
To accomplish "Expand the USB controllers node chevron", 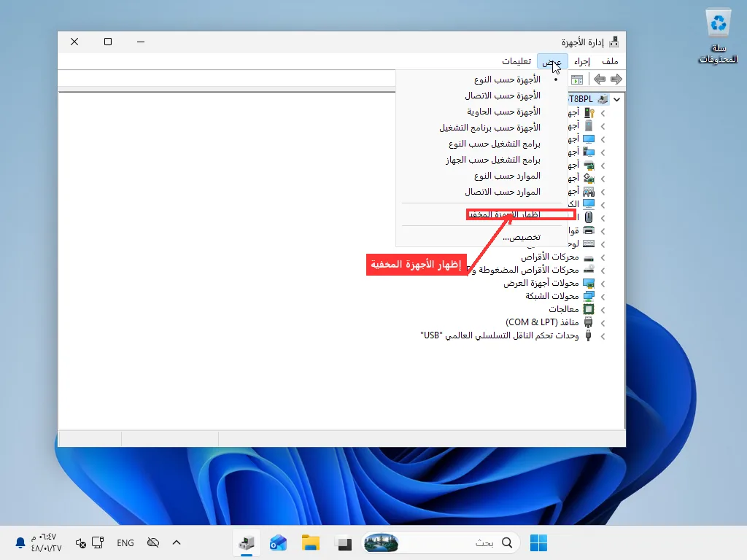I will tap(603, 336).
